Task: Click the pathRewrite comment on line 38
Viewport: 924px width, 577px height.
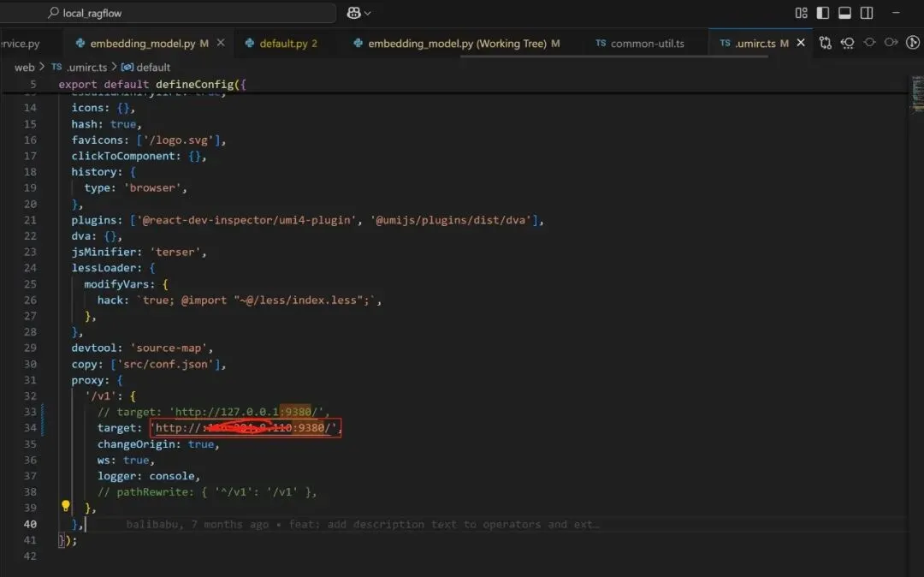Action: coord(207,491)
